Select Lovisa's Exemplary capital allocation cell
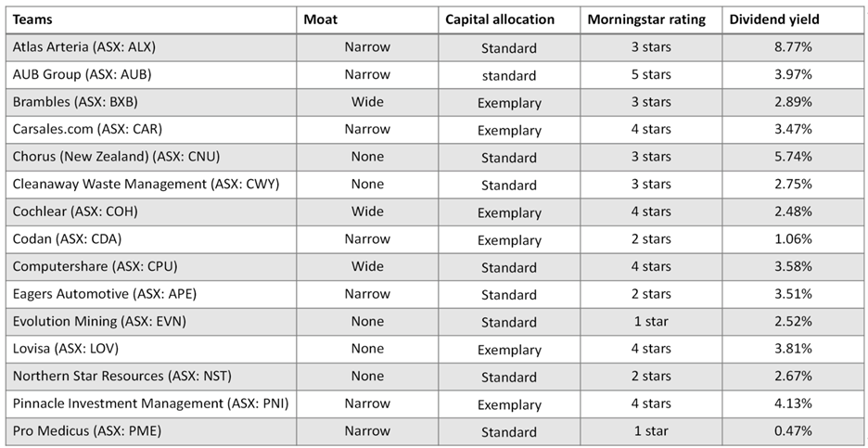868x448 pixels. 509,350
